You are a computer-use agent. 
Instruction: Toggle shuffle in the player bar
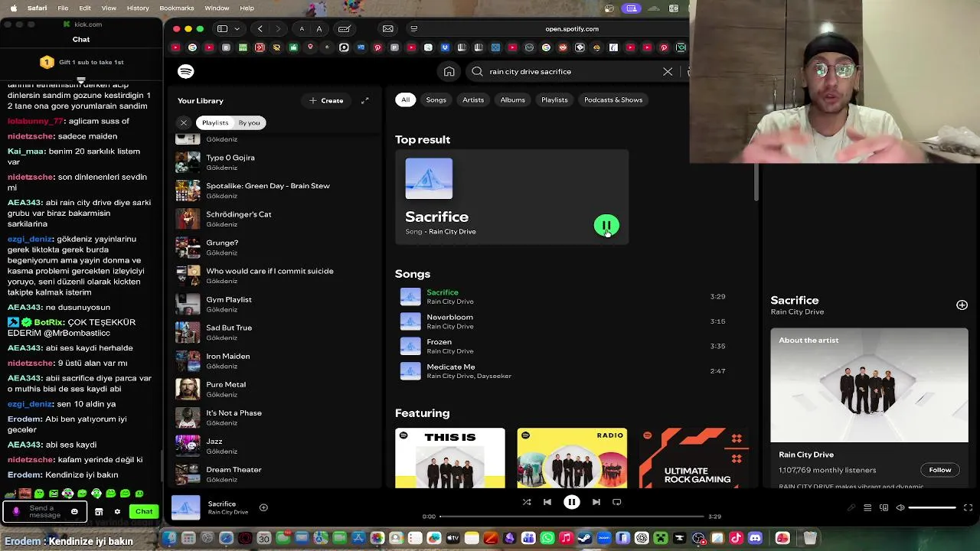coord(527,502)
